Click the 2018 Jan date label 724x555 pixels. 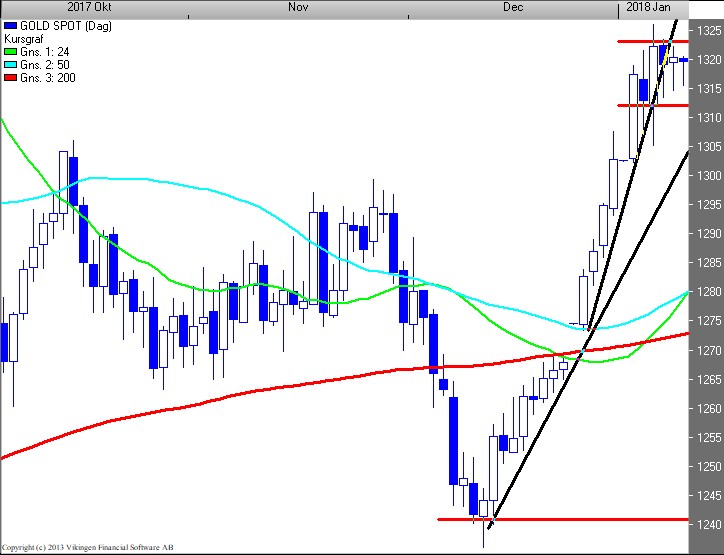coord(648,7)
